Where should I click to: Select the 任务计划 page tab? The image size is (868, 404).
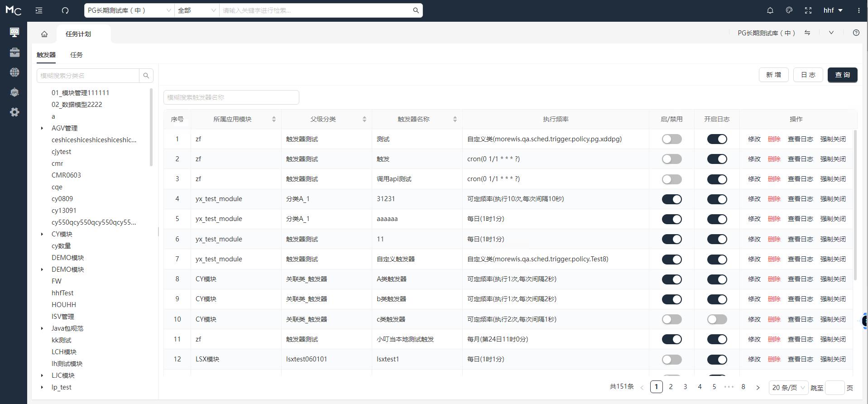click(x=78, y=34)
